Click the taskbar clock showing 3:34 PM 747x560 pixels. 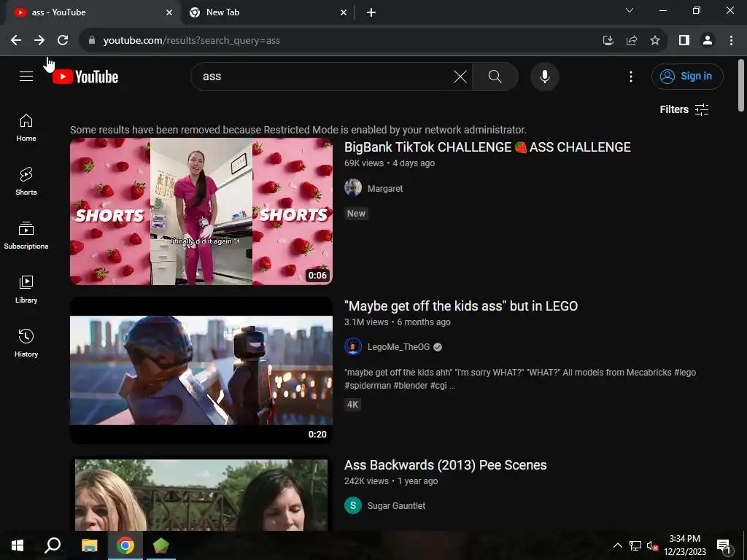(685, 545)
